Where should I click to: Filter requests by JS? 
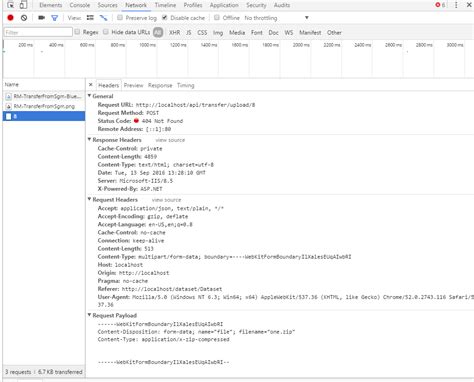[189, 32]
